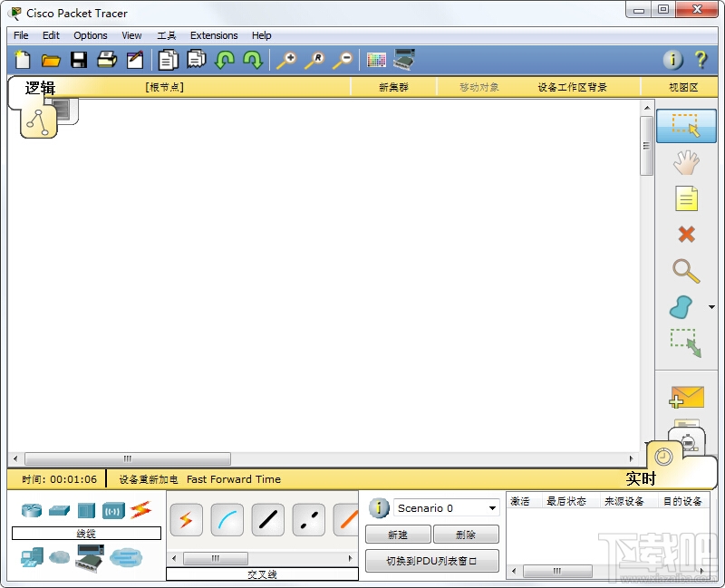The height and width of the screenshot is (588, 725).
Task: Select the Switches device category
Action: tap(59, 510)
